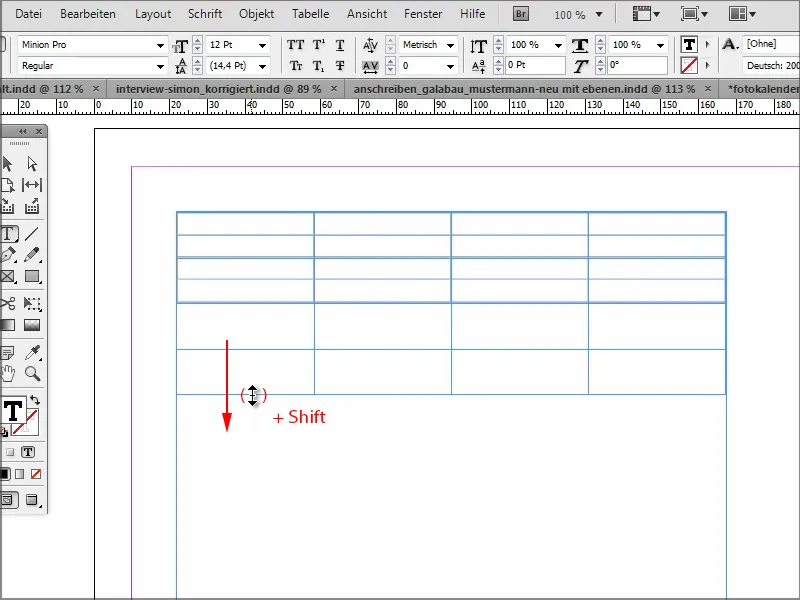Viewport: 800px width, 600px height.
Task: Open the 14,4 Pt leading dropdown
Action: click(x=262, y=66)
